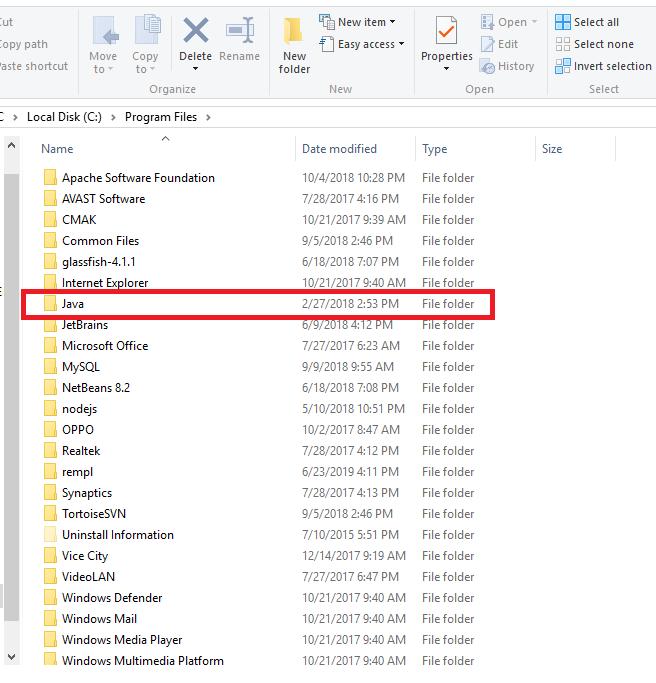Select the Windows Media Player folder name
Screen dimensions: 656x683
coord(122,639)
